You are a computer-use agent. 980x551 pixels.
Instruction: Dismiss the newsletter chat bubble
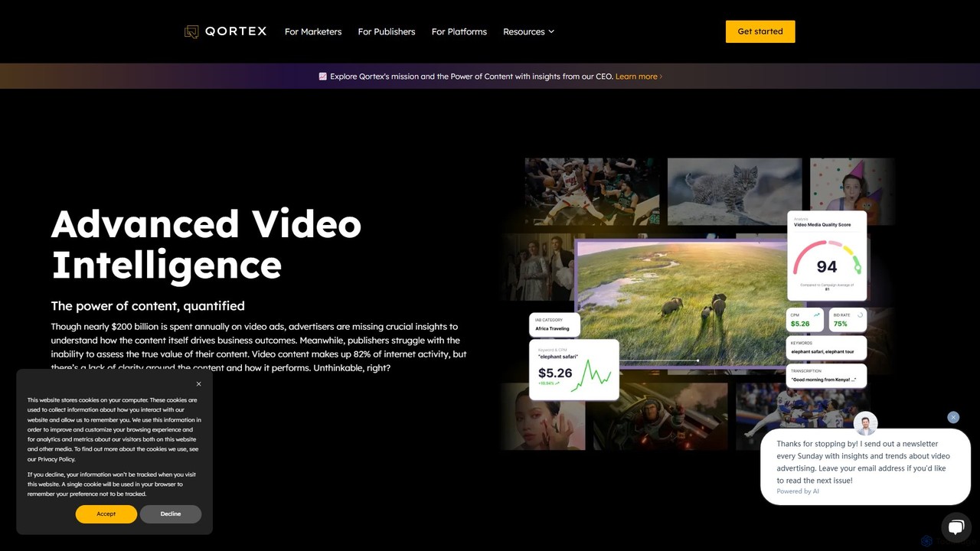click(x=953, y=417)
